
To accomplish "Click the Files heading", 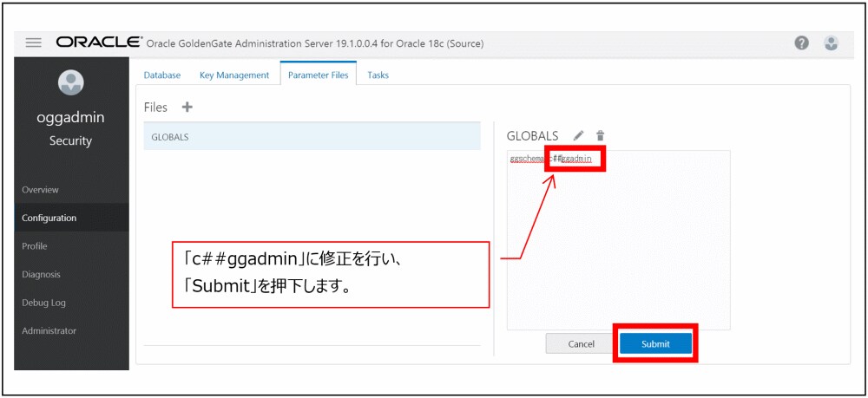I will (155, 108).
